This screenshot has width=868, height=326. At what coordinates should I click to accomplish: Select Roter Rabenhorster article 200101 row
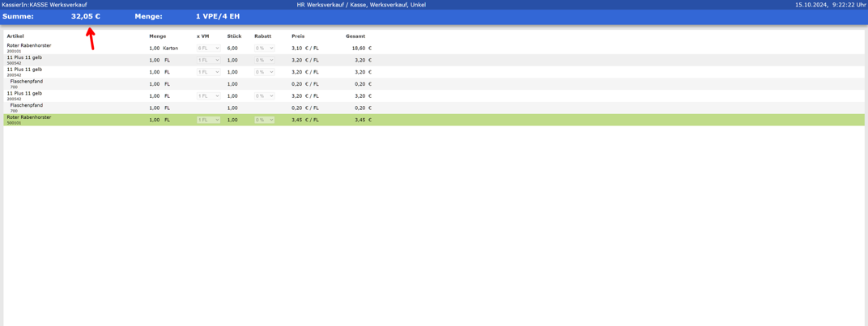29,48
